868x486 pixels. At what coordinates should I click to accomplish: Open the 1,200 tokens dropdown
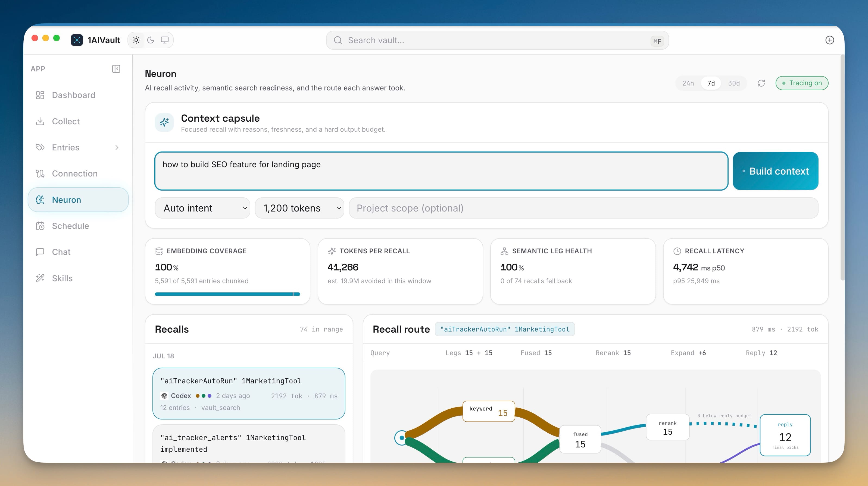click(x=299, y=208)
